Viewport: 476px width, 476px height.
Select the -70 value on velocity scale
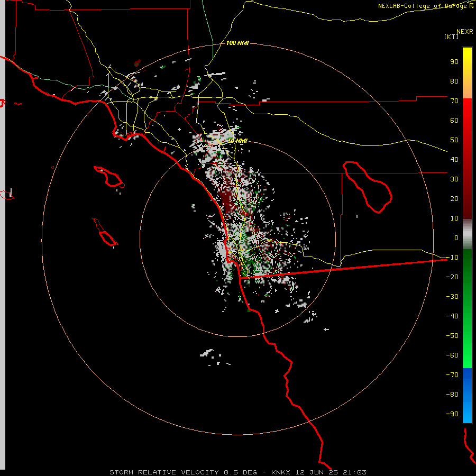(x=452, y=375)
